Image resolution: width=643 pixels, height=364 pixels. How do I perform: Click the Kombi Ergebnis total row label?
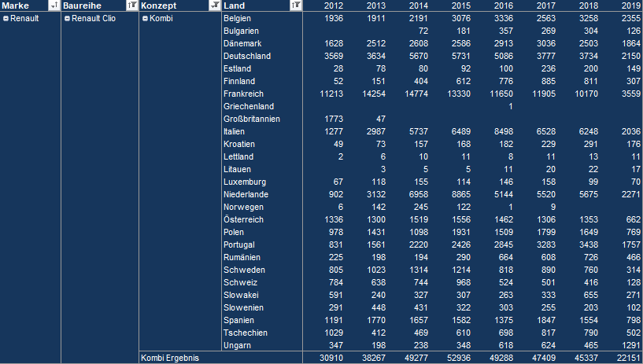170,358
